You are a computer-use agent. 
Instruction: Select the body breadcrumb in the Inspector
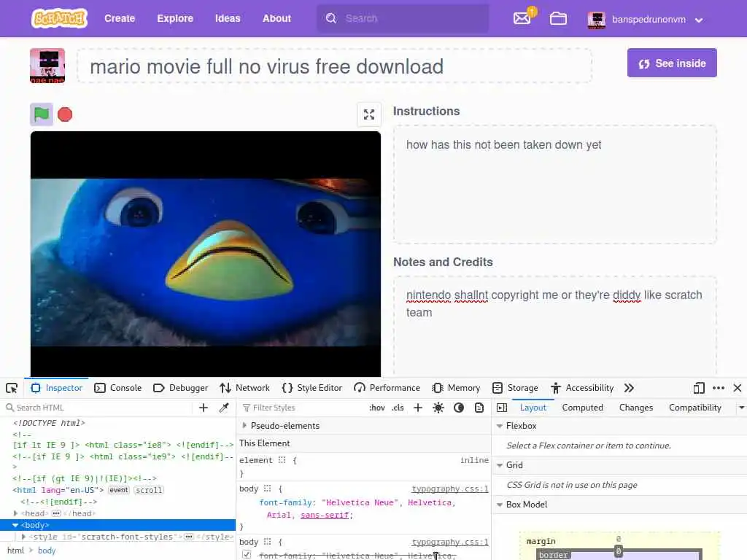coord(47,551)
